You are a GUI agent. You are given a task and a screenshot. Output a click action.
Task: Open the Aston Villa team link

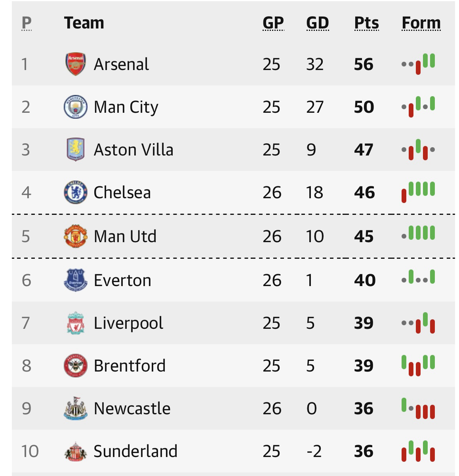coord(133,150)
